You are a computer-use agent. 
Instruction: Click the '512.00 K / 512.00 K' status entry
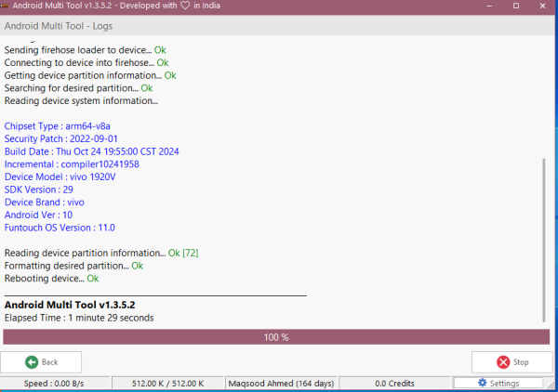click(x=167, y=384)
